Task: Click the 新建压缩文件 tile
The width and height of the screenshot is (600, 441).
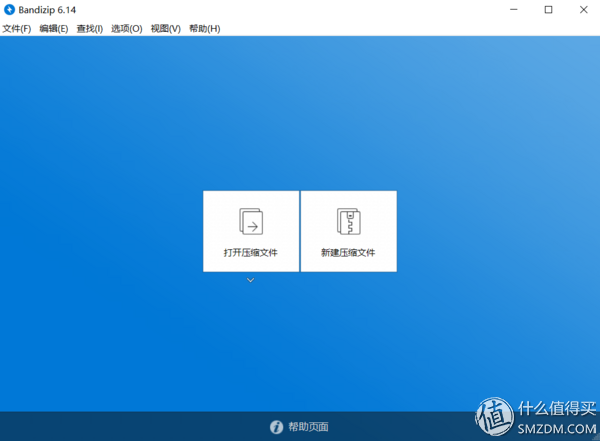Action: pyautogui.click(x=349, y=231)
